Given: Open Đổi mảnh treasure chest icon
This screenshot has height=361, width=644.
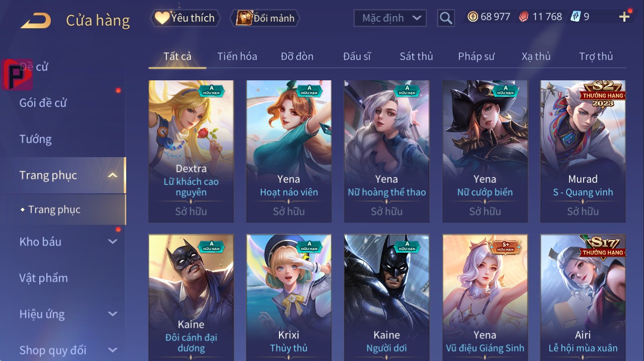Looking at the screenshot, I should click(244, 18).
